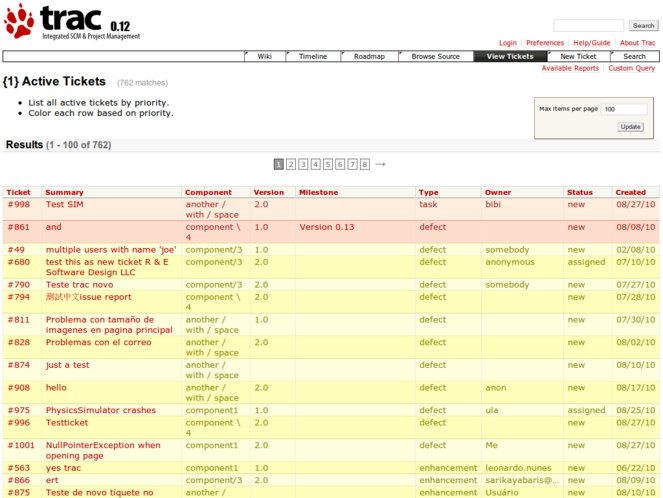This screenshot has height=498, width=663.
Task: Jump to results page 2
Action: tap(291, 164)
